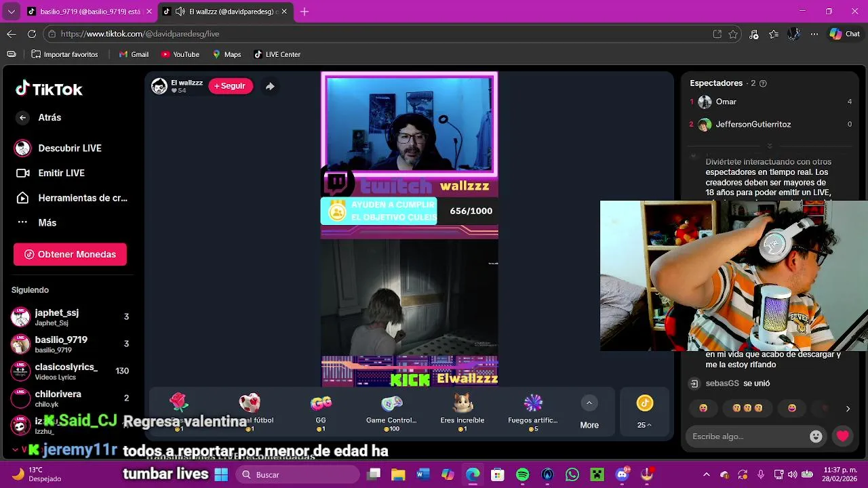Open the emoji picker in chat input

816,436
